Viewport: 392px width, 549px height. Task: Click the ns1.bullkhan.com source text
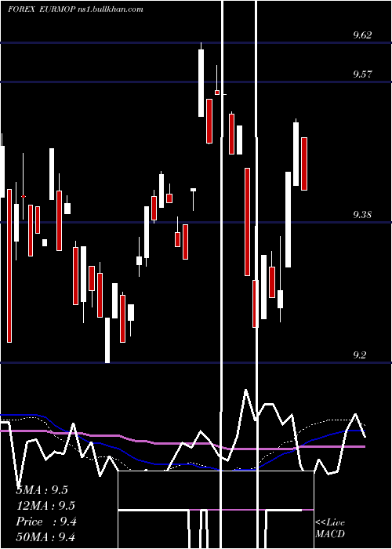110,9
